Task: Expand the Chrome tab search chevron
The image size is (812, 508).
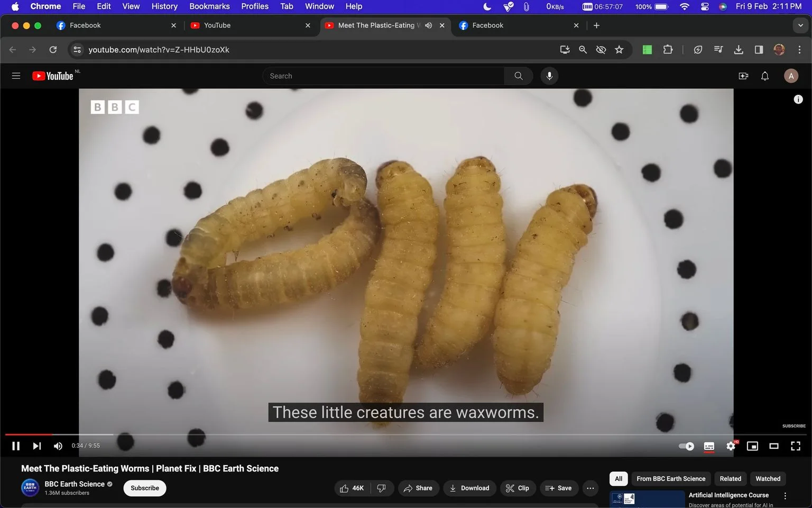Action: point(800,25)
